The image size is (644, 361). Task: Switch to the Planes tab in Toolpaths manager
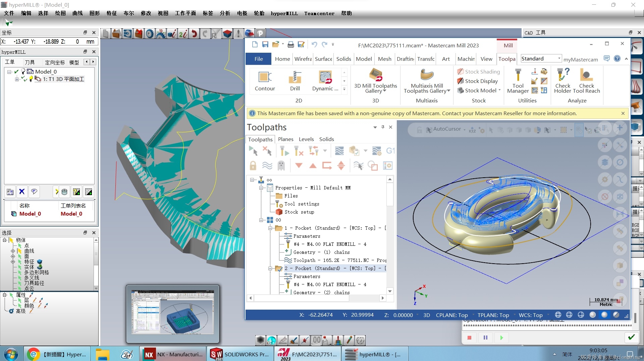pos(285,139)
